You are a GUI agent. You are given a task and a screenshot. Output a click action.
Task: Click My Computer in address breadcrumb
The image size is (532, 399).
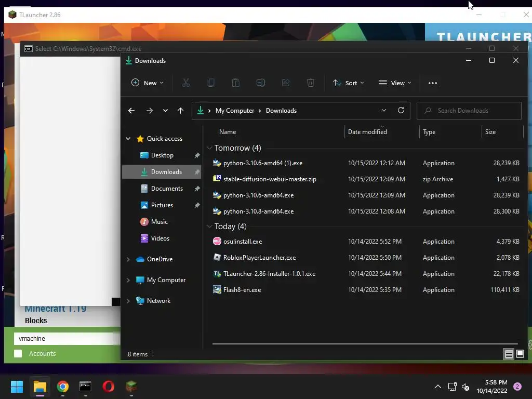pyautogui.click(x=235, y=111)
